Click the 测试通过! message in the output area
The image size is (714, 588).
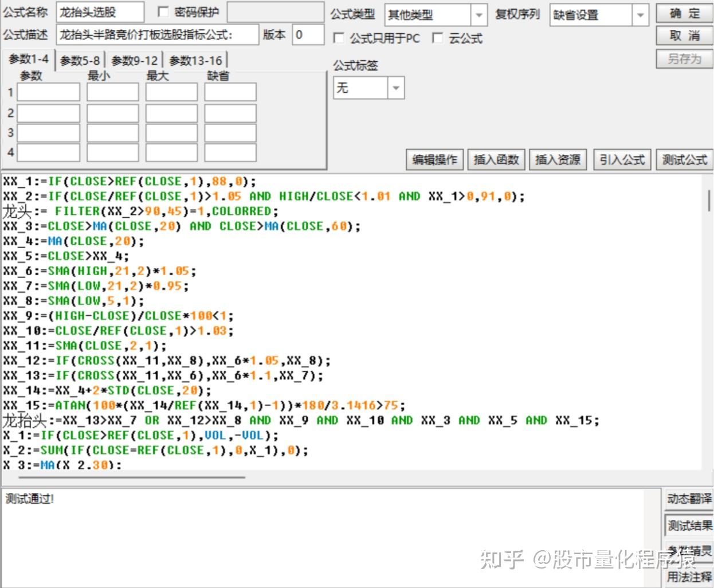tap(30, 499)
